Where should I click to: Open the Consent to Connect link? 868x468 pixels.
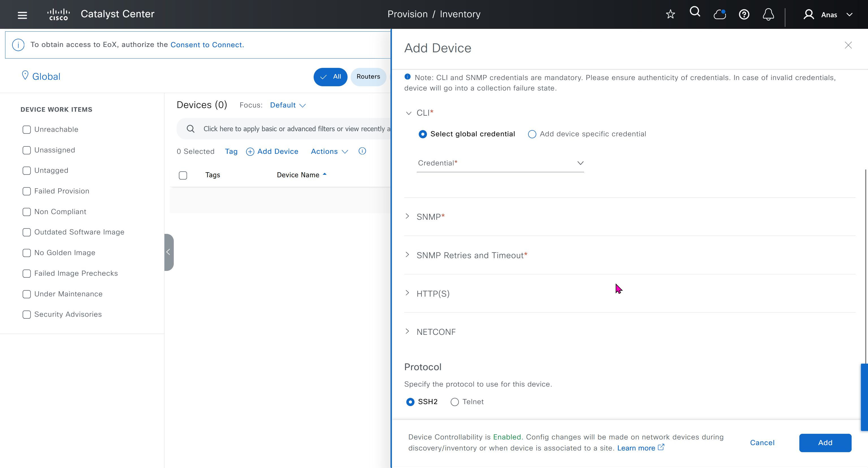[207, 45]
